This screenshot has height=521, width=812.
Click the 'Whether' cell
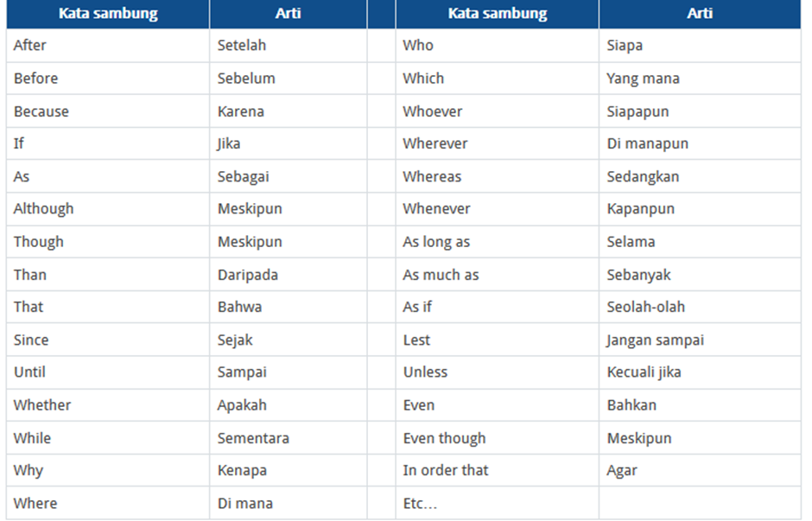[x=108, y=405]
